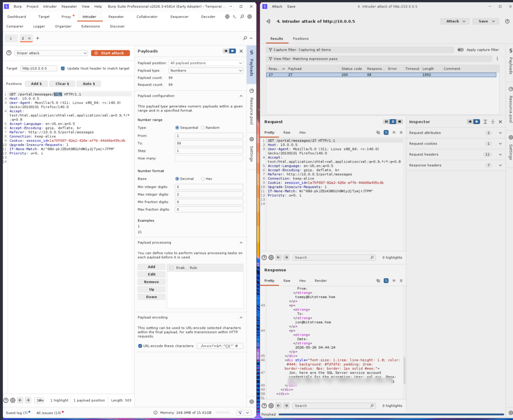Viewport: 513px width, 420px height.
Task: Select Hex number base
Action: [x=203, y=179]
